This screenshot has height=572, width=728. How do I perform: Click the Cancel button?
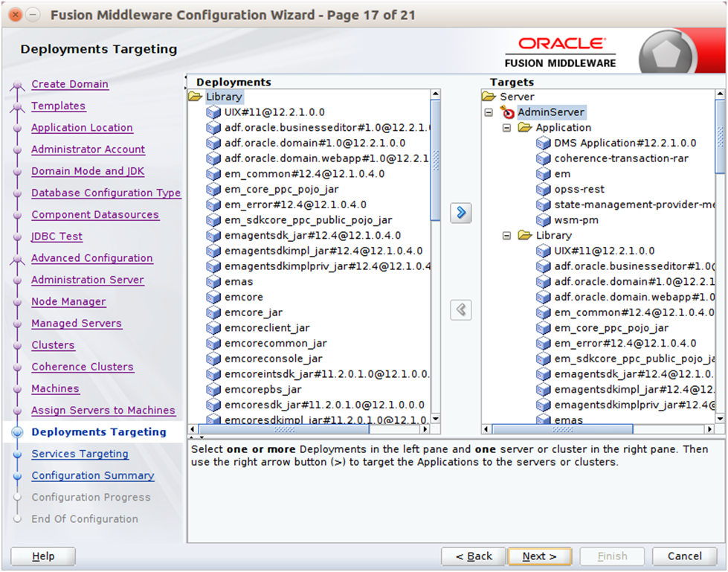click(685, 556)
